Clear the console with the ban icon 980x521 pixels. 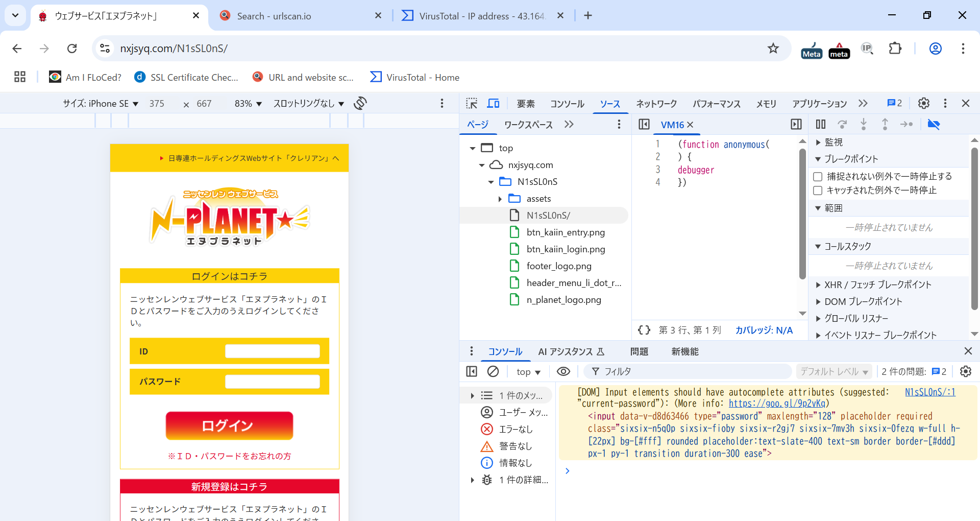click(x=493, y=371)
